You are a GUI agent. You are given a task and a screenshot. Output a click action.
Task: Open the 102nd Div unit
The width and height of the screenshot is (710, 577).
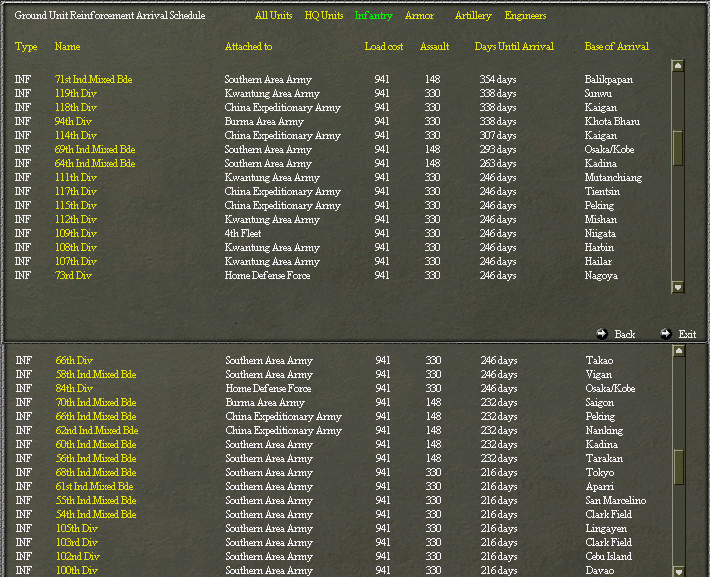click(x=77, y=557)
